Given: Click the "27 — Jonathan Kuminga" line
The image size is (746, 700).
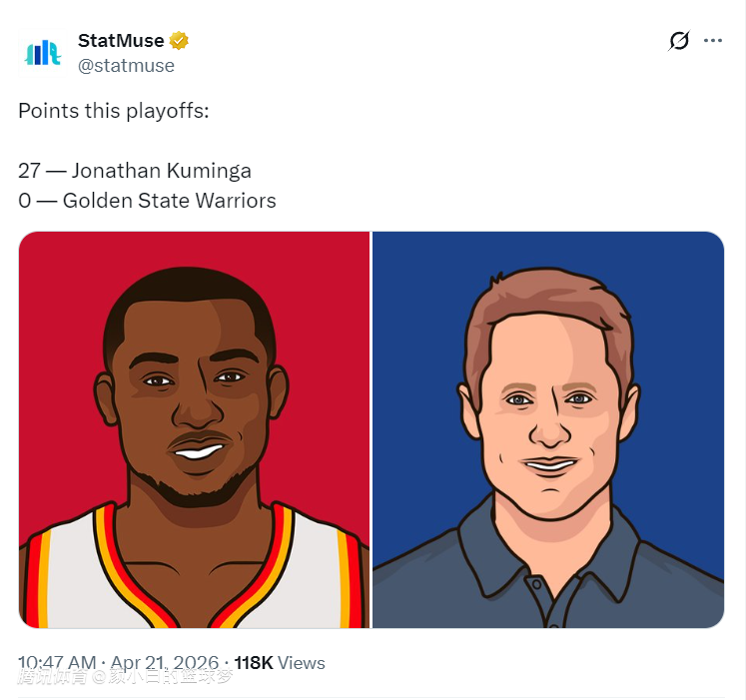Looking at the screenshot, I should [x=135, y=171].
